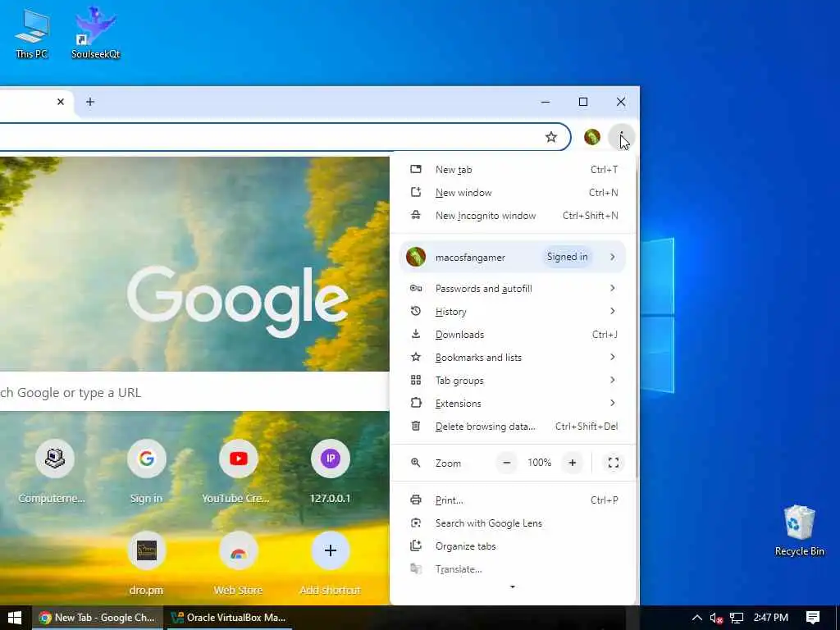
Task: Click the greyed Translate menu entry
Action: (x=514, y=569)
